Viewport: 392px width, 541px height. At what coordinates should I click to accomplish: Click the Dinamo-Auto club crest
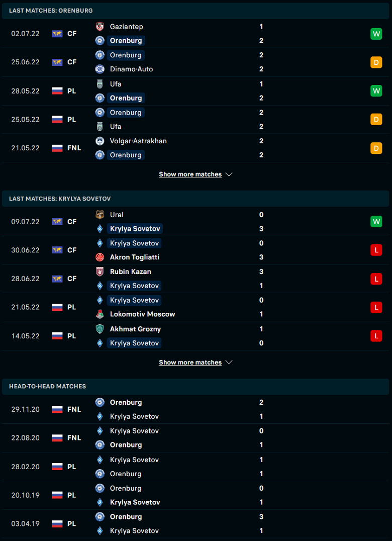100,69
